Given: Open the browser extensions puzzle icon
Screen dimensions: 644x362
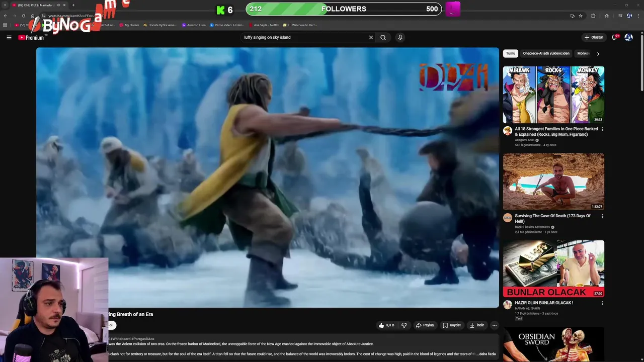Looking at the screenshot, I should pos(593,16).
